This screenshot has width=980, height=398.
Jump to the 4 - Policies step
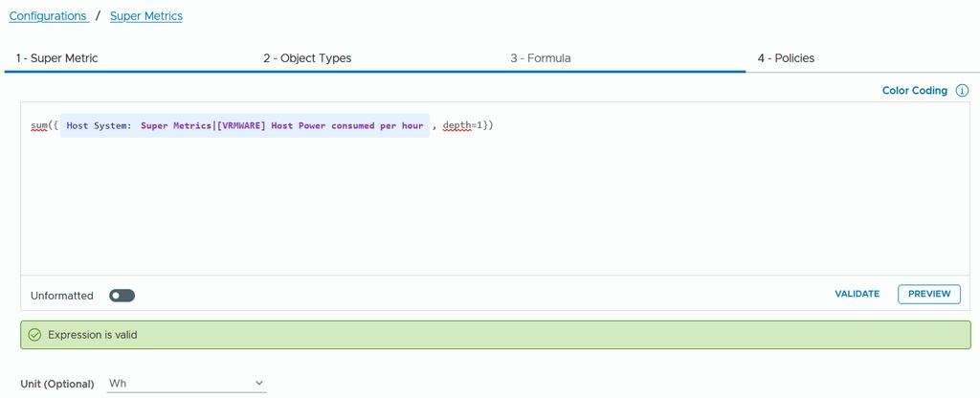click(786, 58)
